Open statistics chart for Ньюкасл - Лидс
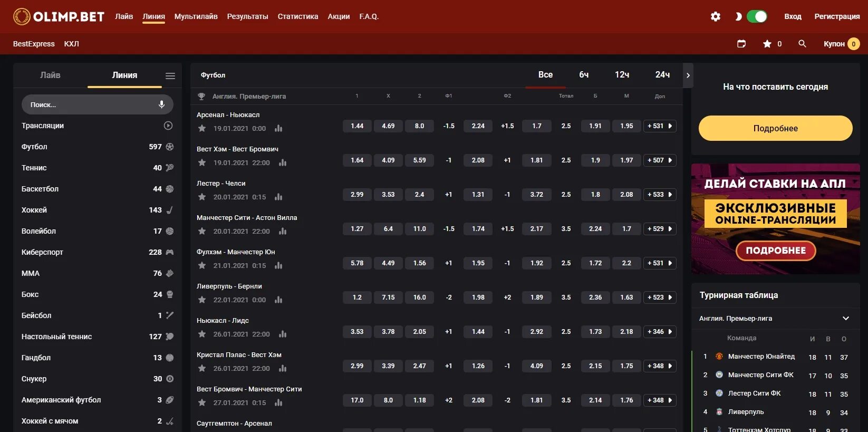 [x=283, y=334]
